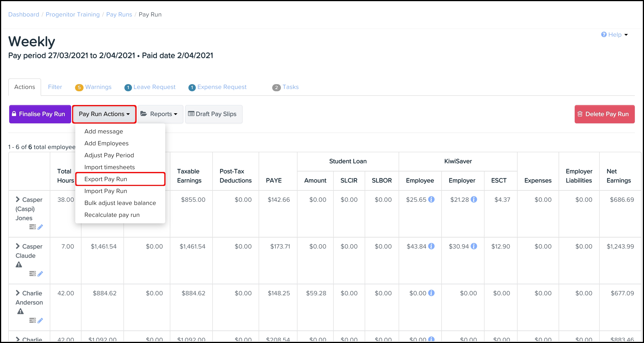Viewport: 644px width, 343px height.
Task: Open the Leave Request tab
Action: pos(150,87)
